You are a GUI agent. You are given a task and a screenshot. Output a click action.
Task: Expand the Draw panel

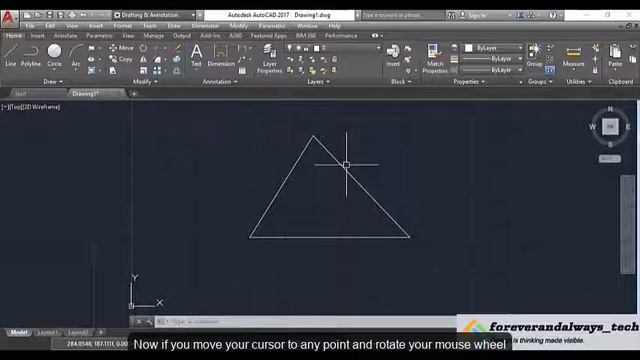(53, 82)
